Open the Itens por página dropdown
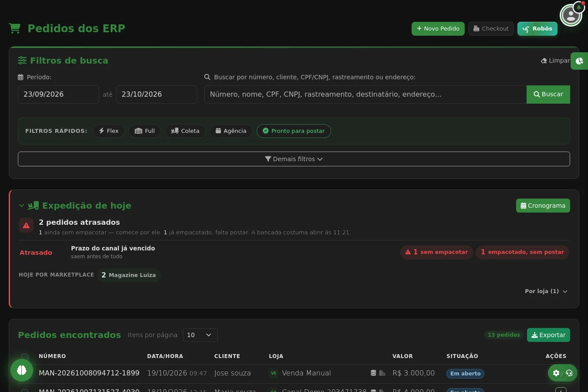Image resolution: width=588 pixels, height=392 pixels. (x=200, y=335)
